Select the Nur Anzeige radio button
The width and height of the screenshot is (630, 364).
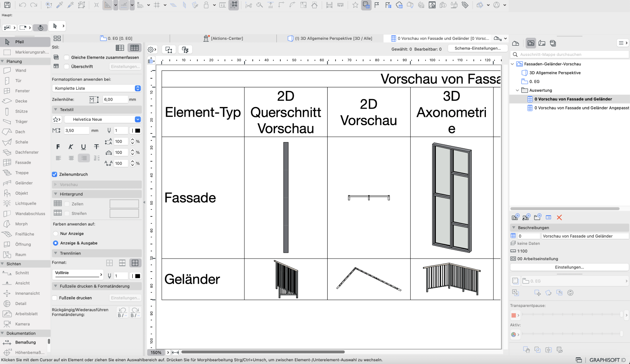pyautogui.click(x=56, y=234)
